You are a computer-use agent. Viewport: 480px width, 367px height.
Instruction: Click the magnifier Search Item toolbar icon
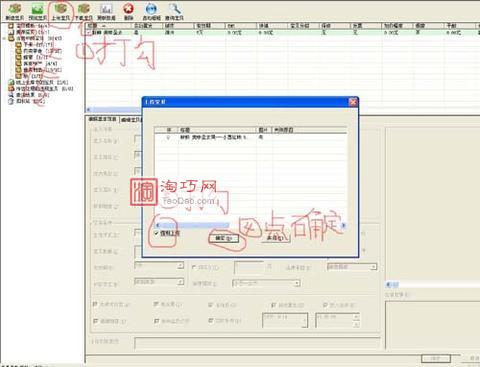[174, 12]
